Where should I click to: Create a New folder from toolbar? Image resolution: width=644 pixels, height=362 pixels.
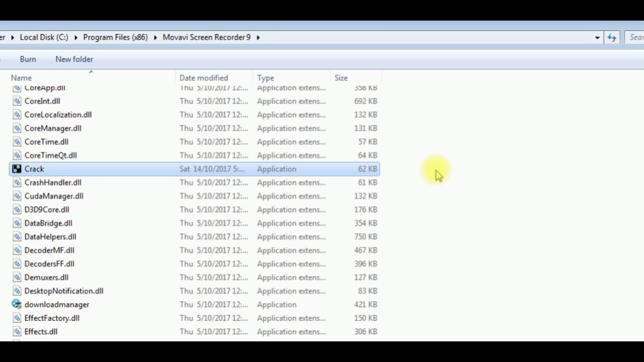pyautogui.click(x=74, y=59)
